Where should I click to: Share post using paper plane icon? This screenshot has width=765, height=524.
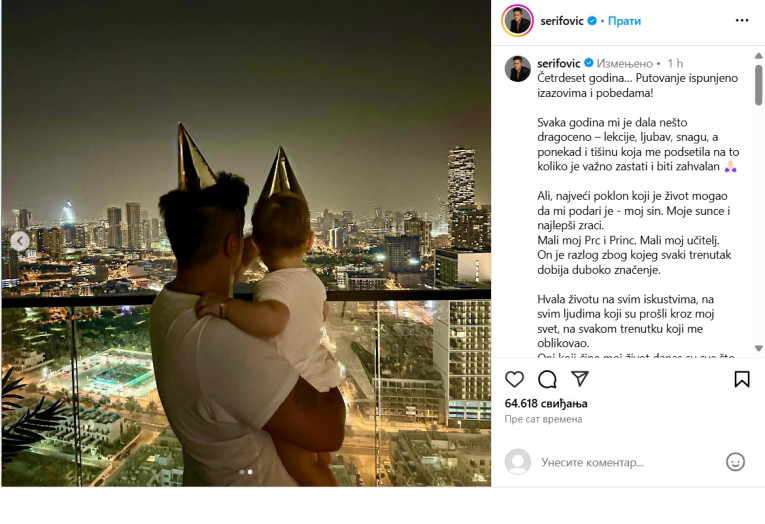[x=580, y=379]
